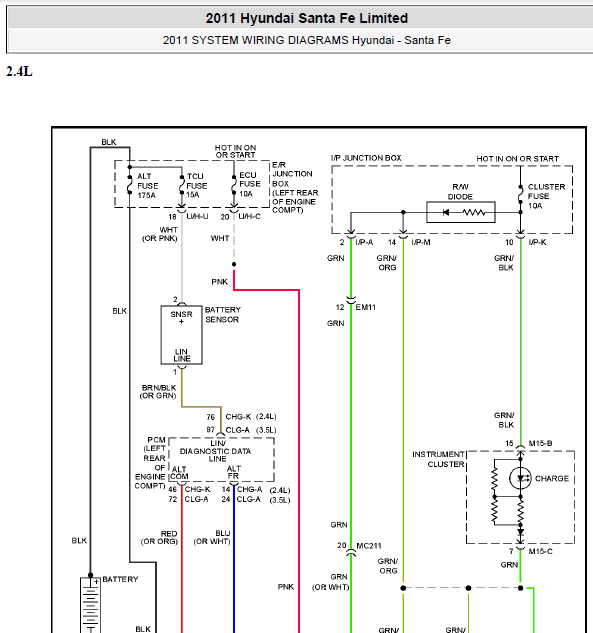Click the PCM dashed module box
This screenshot has width=593, height=633.
coord(221,459)
